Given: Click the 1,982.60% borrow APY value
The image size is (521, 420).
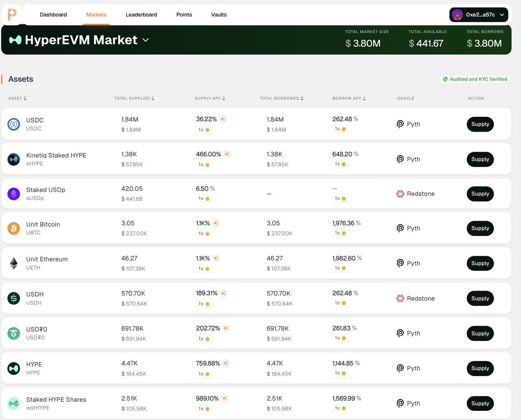Looking at the screenshot, I should point(347,258).
